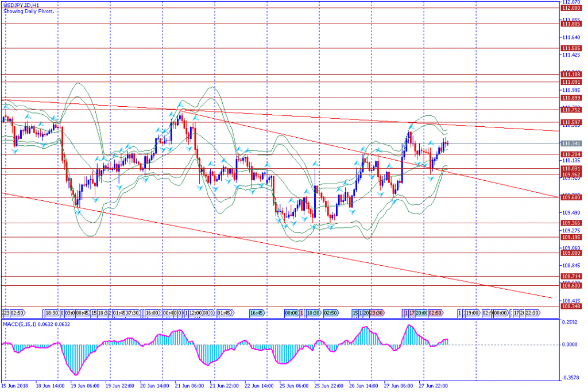588x392 pixels.
Task: Select the 112.000 pivot price label
Action: coord(571,7)
